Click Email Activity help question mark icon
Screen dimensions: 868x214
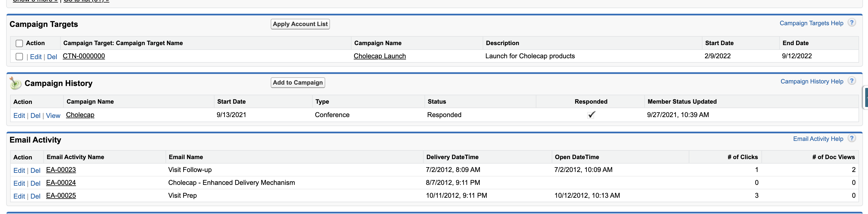pos(852,139)
